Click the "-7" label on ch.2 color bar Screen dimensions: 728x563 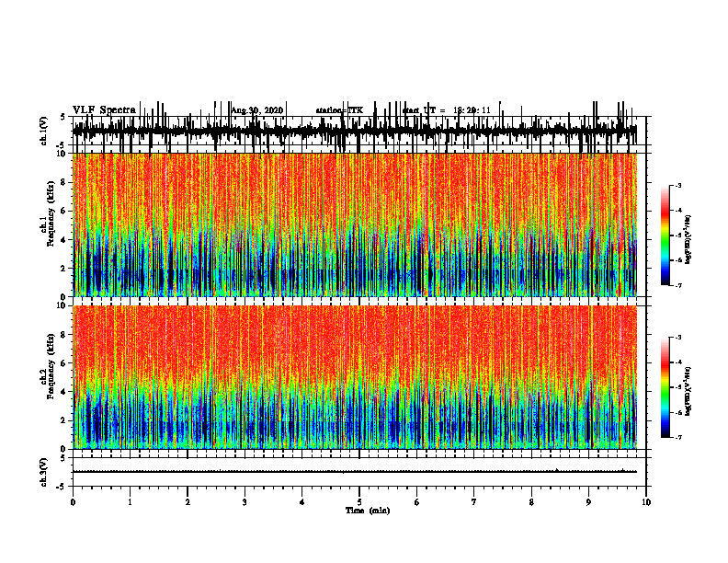point(678,437)
